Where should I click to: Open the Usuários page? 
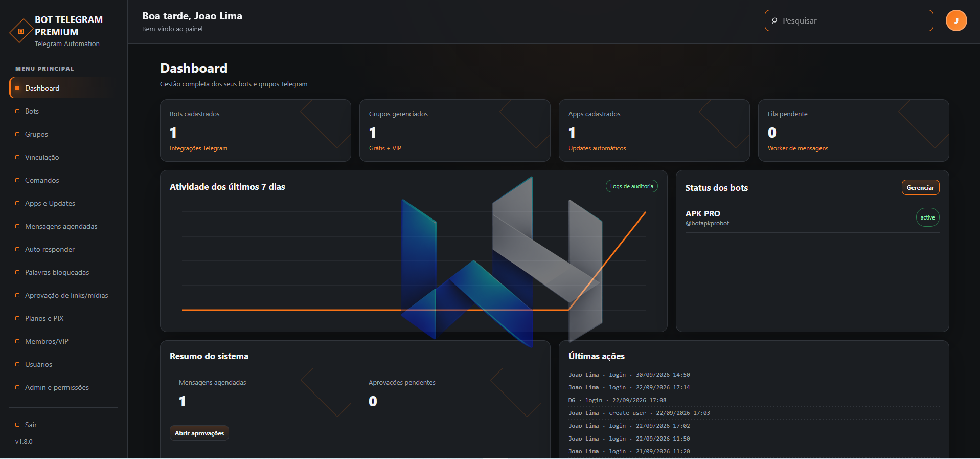tap(63, 364)
